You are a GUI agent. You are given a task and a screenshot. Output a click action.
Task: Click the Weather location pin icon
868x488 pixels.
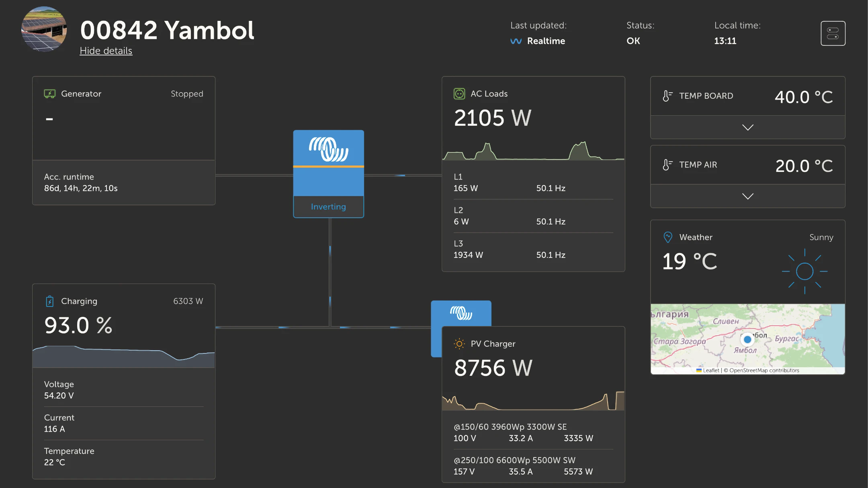coord(667,237)
